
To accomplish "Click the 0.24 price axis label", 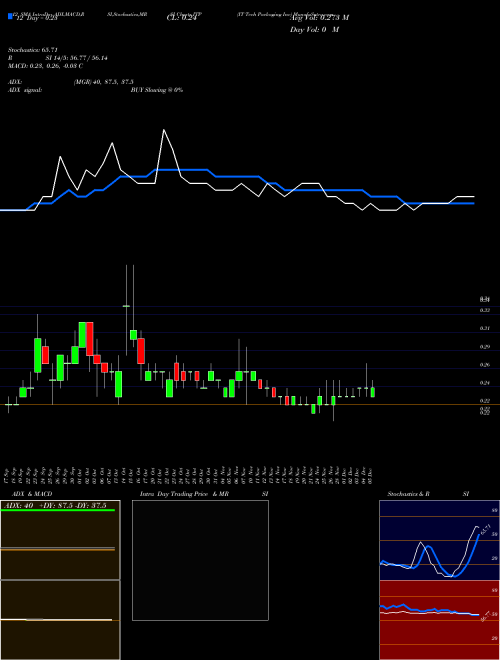I will [485, 383].
